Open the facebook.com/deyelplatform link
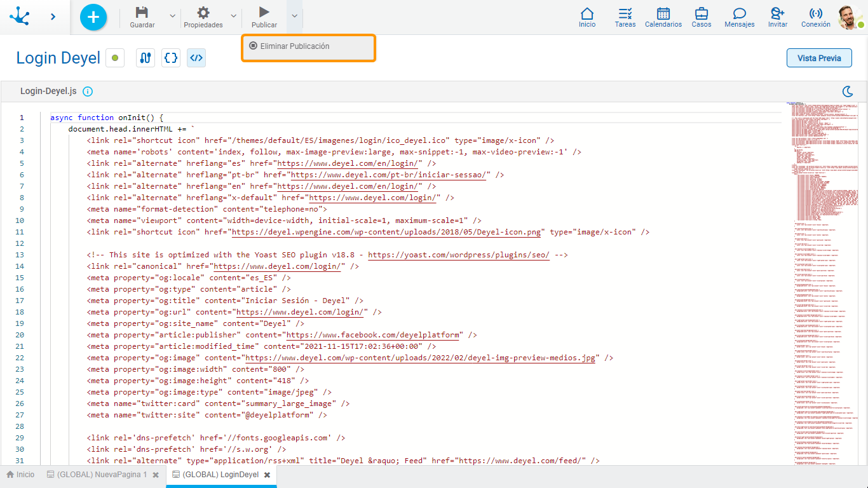The width and height of the screenshot is (868, 488). click(372, 335)
